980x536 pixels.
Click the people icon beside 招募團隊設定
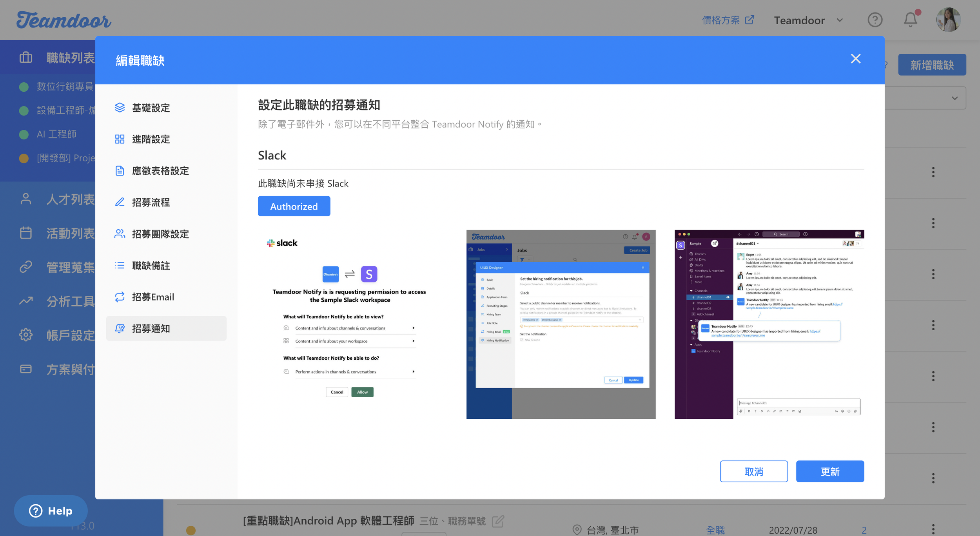tap(120, 234)
